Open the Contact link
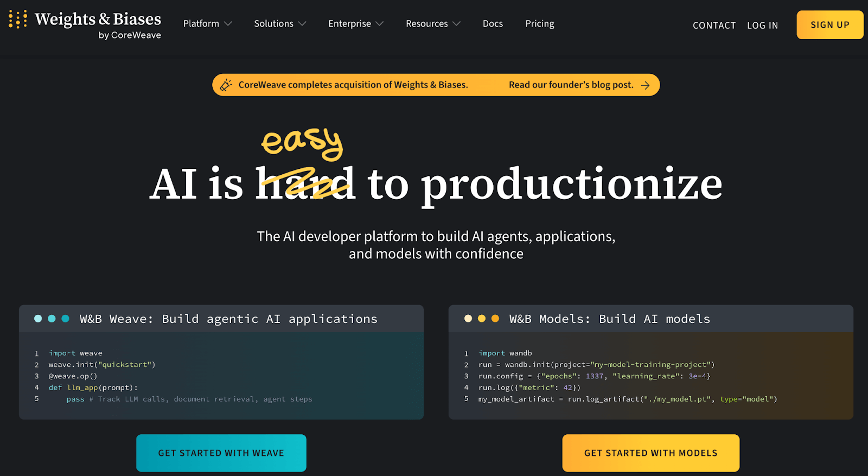This screenshot has height=476, width=868. [x=714, y=26]
